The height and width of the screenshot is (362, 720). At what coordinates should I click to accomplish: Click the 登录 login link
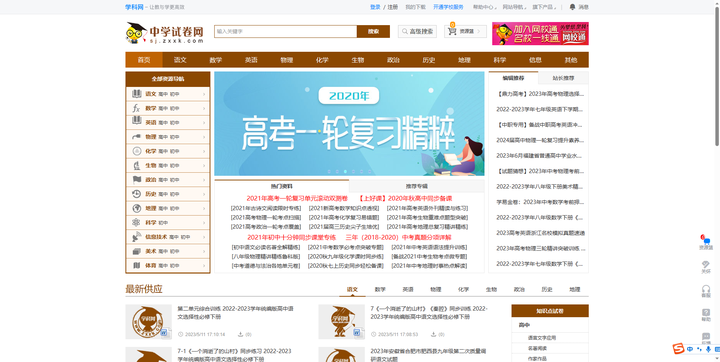375,7
